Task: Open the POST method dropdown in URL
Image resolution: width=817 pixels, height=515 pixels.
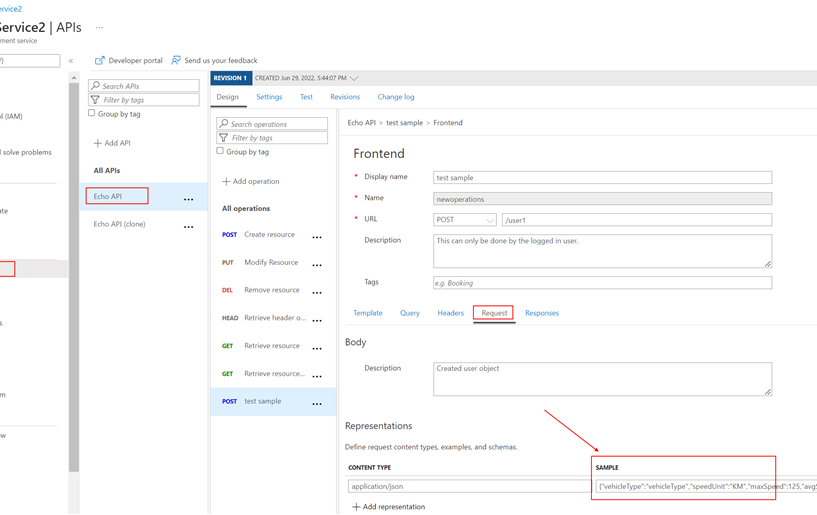Action: coord(465,220)
